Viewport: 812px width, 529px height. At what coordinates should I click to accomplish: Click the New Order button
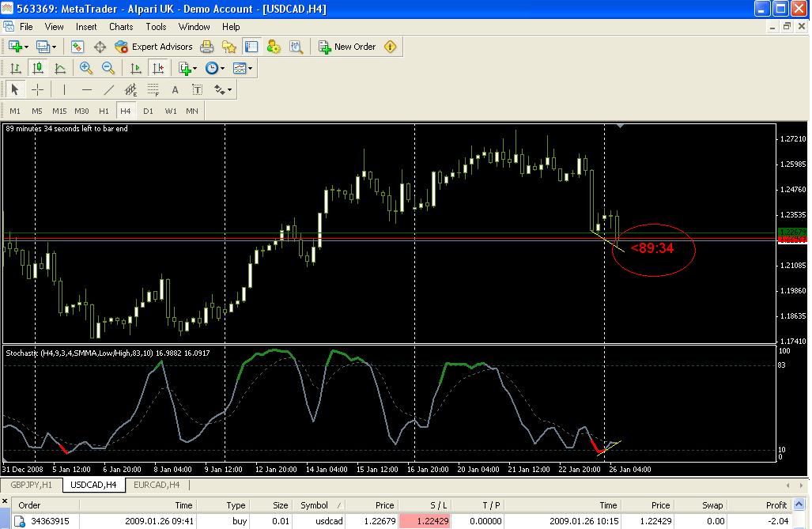click(x=346, y=47)
